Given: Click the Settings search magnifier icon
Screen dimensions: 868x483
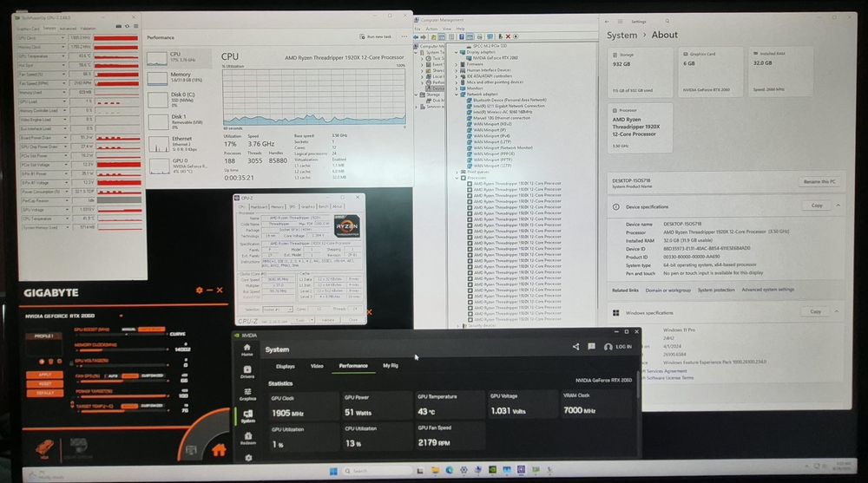Looking at the screenshot, I should click(667, 21).
